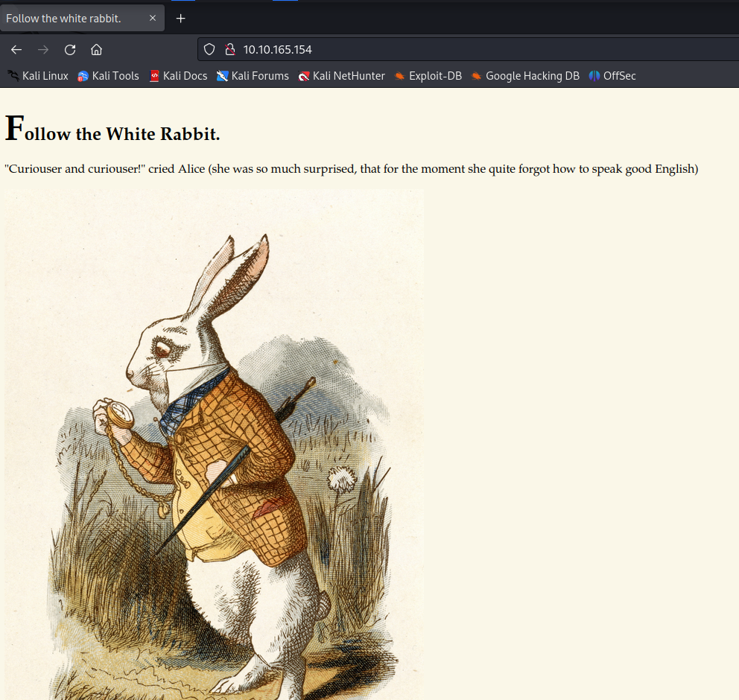Click the white rabbit illustration
Screen dimensions: 739x700
pos(215,445)
